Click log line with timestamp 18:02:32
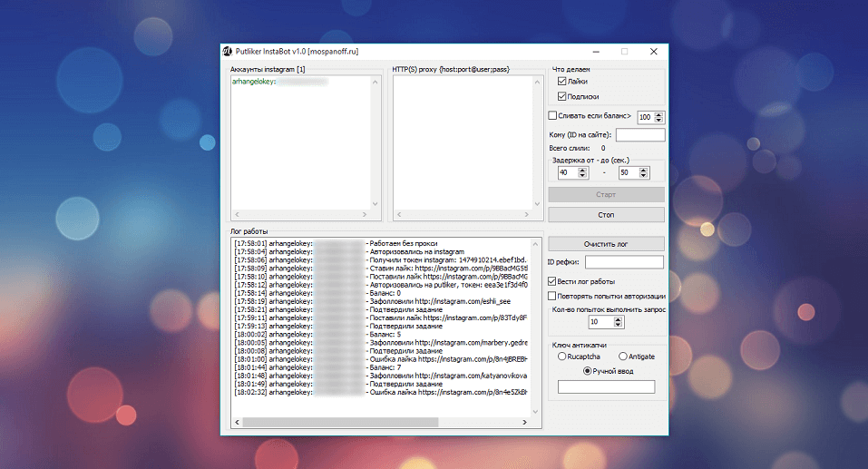The image size is (868, 469). click(381, 393)
